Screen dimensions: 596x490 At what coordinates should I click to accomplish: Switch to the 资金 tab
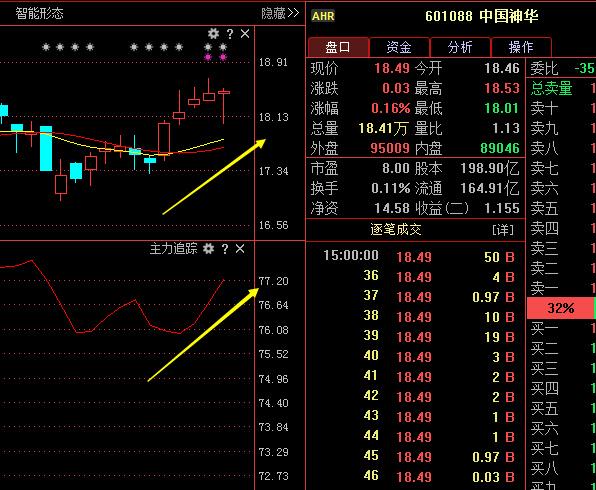click(x=399, y=47)
